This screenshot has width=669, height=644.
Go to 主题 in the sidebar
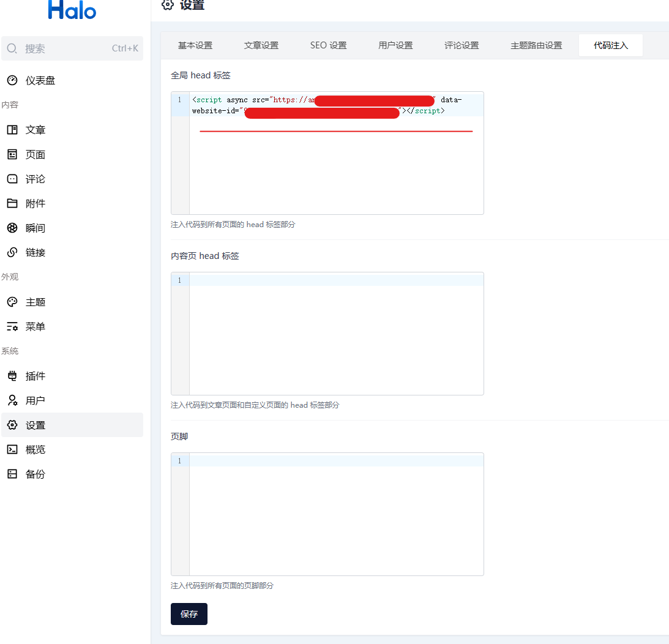click(72, 302)
